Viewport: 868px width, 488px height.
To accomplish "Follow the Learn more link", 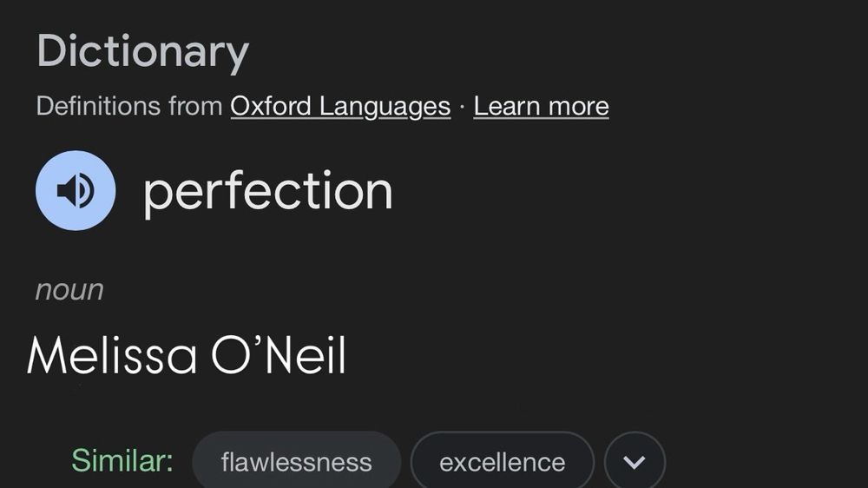I will (541, 106).
